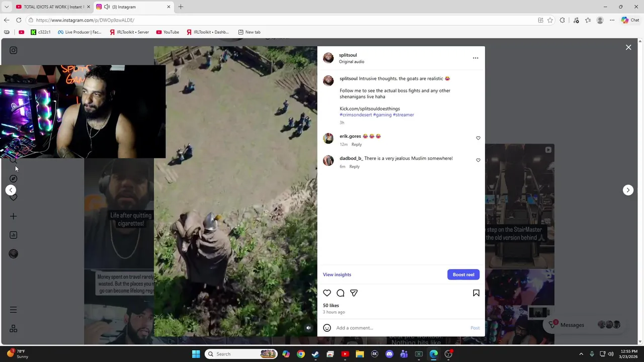The height and width of the screenshot is (362, 644).
Task: Open IRLToolkit Server bookmark
Action: (x=129, y=32)
